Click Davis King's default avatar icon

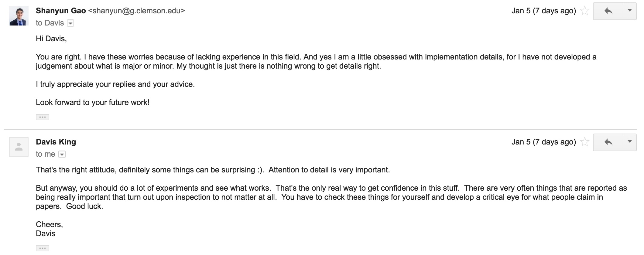[19, 147]
